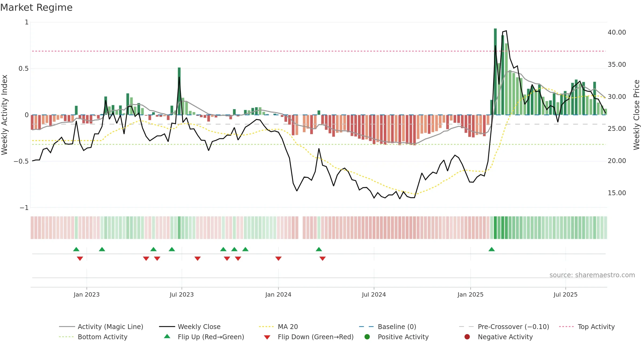Click the tall green activity bar at Jul 2023
This screenshot has width=644, height=362.
coord(179,91)
